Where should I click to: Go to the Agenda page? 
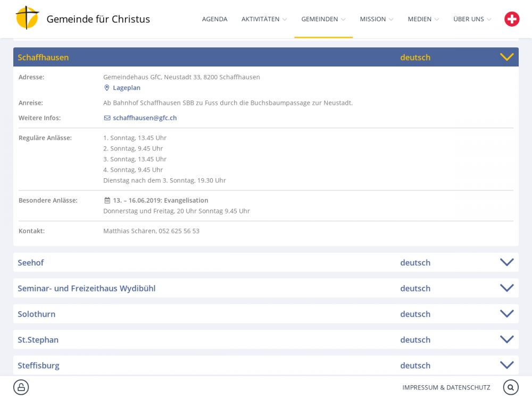(x=214, y=19)
